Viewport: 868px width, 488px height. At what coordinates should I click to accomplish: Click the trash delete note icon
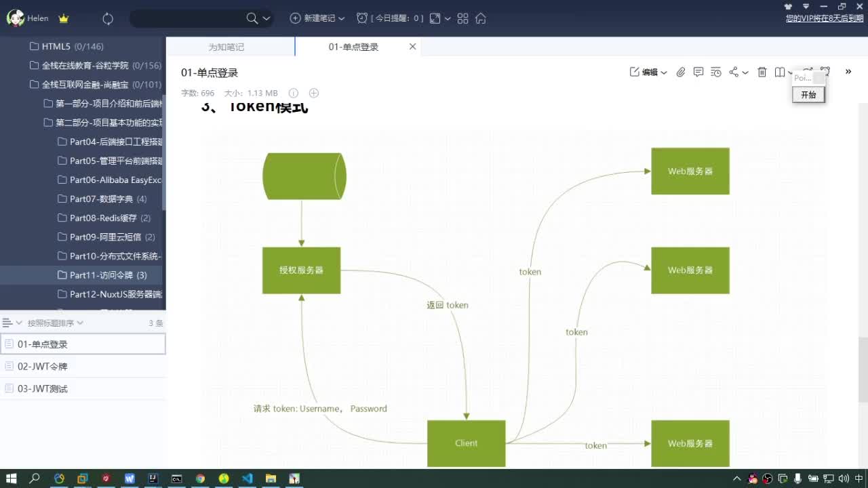762,72
